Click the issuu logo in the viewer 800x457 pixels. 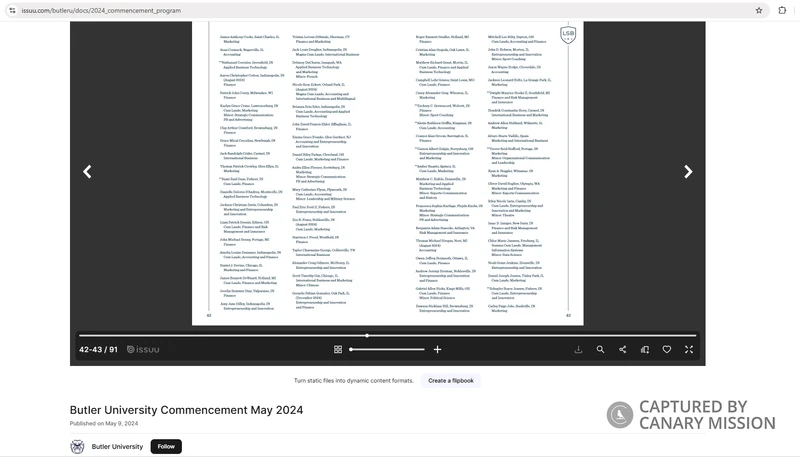(x=144, y=350)
